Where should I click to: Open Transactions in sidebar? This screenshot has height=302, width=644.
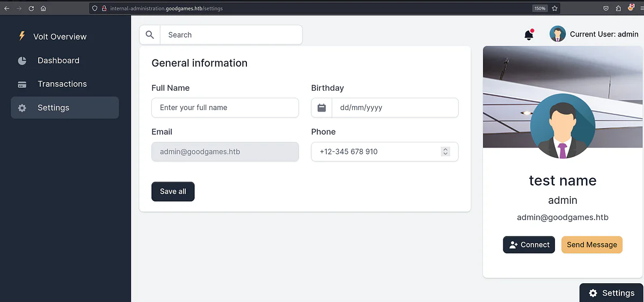coord(65,84)
